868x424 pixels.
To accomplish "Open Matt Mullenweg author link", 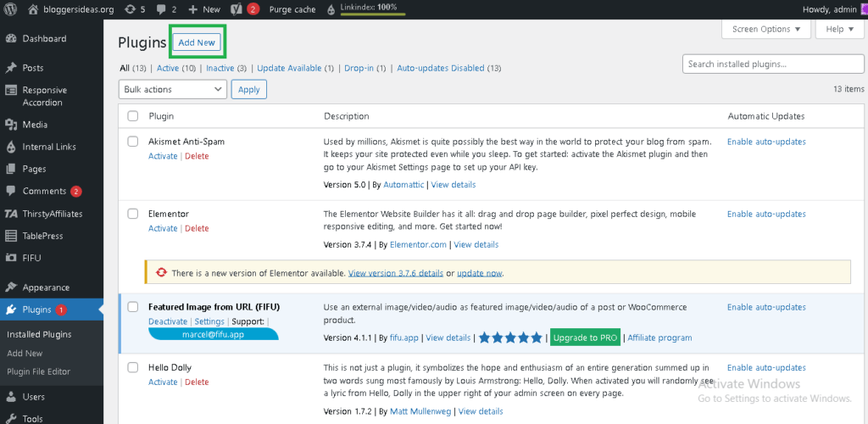I will 420,411.
